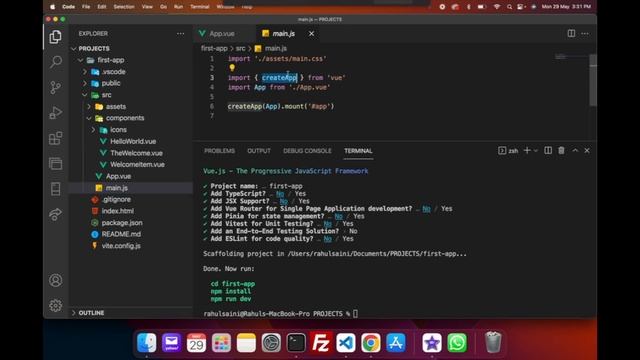This screenshot has width=640, height=360.
Task: Open the File menu
Action: tap(86, 7)
